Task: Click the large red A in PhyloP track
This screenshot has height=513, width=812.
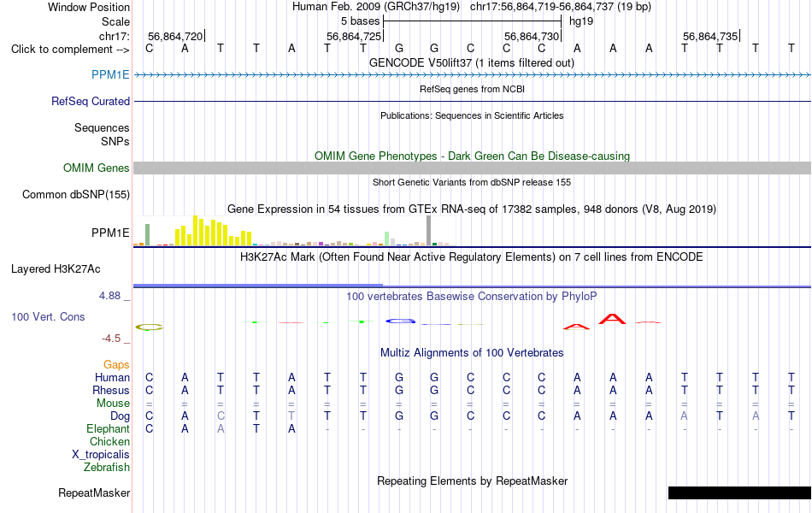Action: [x=612, y=319]
